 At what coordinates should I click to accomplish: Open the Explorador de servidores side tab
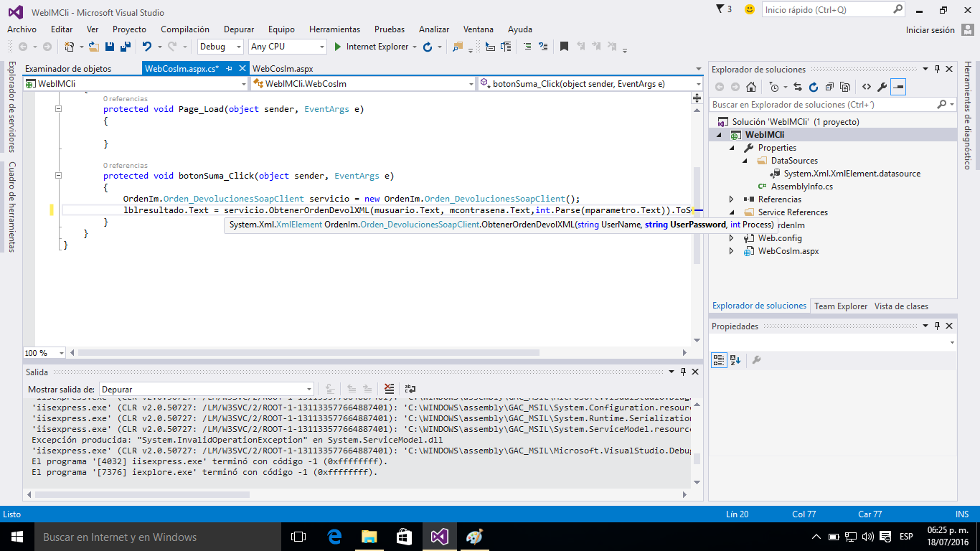click(11, 106)
